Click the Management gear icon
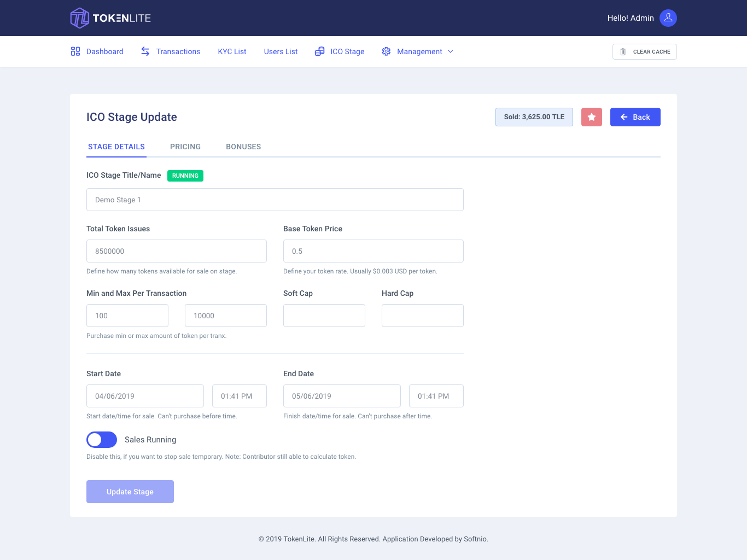The height and width of the screenshot is (560, 747). click(x=386, y=51)
